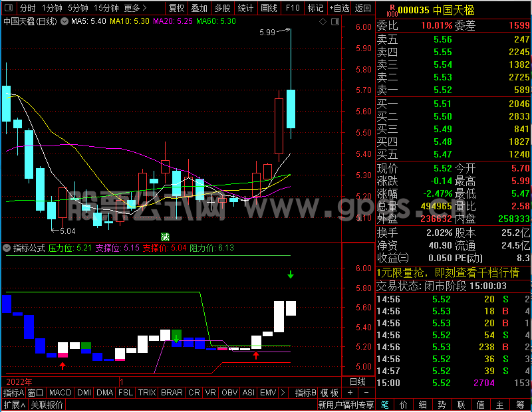Open the 复权 adjustment option

(176, 8)
